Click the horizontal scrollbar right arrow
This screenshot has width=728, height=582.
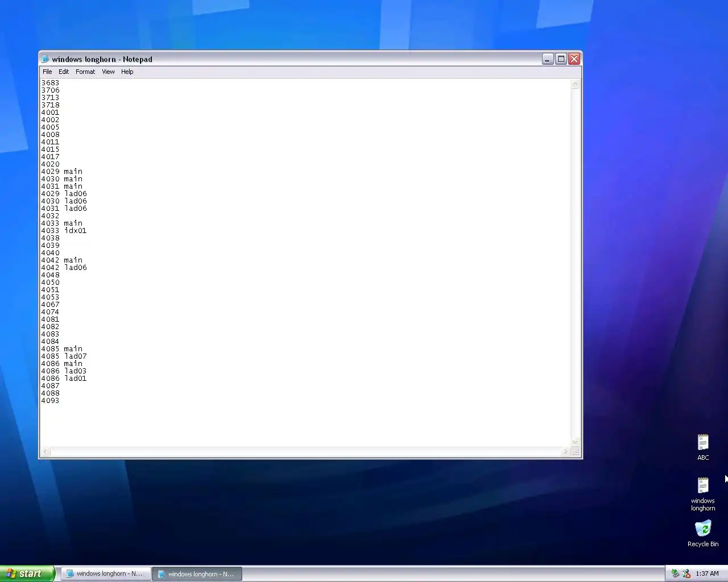pos(565,452)
